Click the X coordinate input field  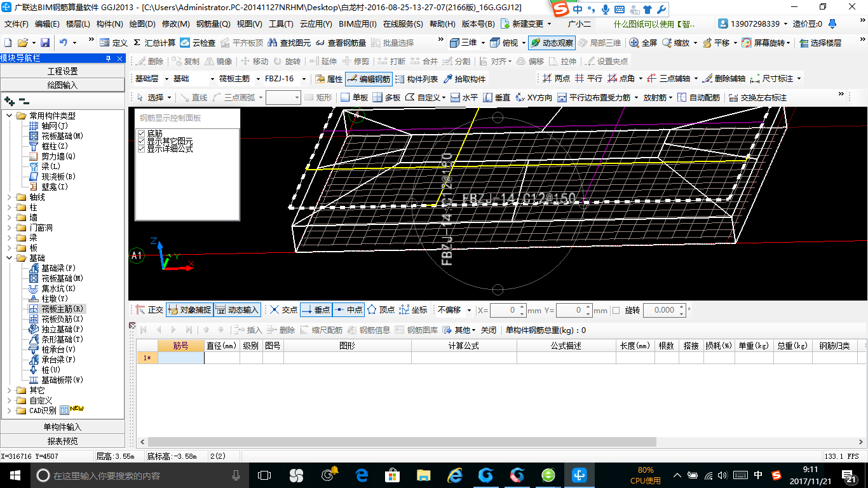point(505,310)
